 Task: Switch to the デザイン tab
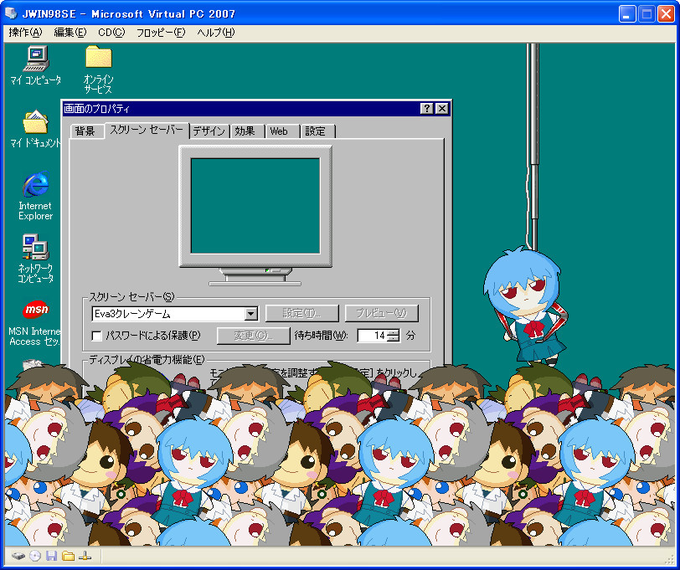point(209,131)
